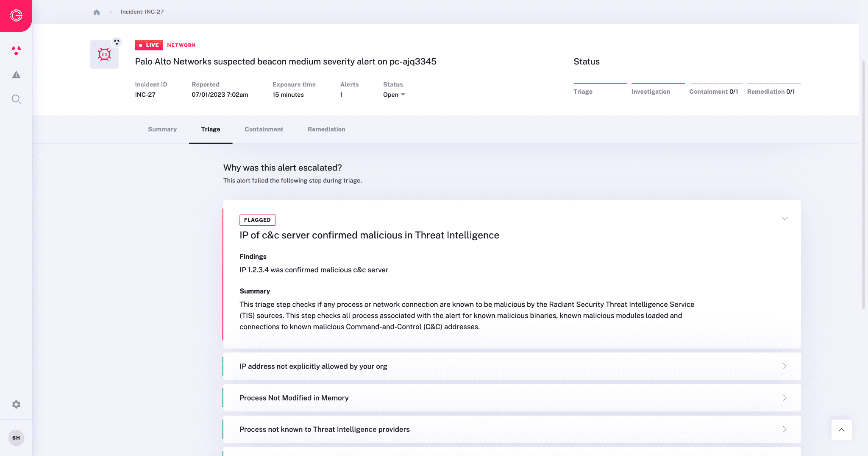Click breadcrumb 'Incident: INC-27'

[142, 12]
